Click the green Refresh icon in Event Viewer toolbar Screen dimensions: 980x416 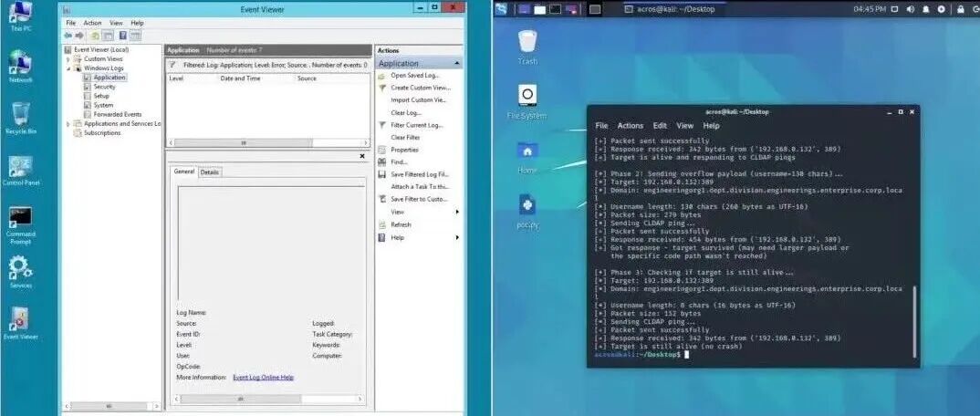(96, 36)
